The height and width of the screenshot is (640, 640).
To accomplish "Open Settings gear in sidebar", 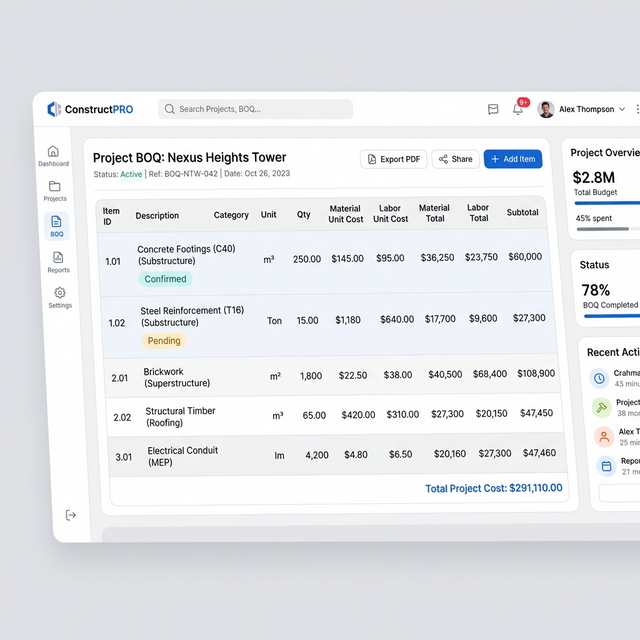I will pos(60,297).
